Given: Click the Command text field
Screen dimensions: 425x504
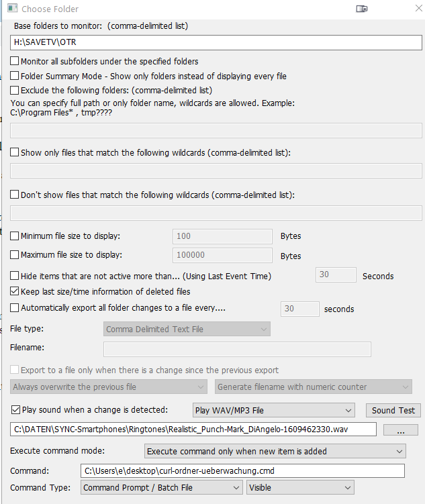Looking at the screenshot, I should point(242,470).
